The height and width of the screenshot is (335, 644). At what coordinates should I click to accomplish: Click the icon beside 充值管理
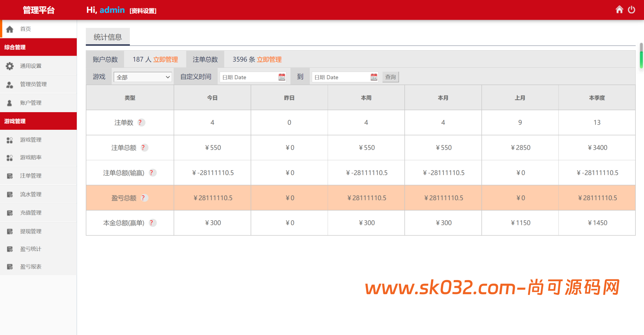tap(10, 213)
